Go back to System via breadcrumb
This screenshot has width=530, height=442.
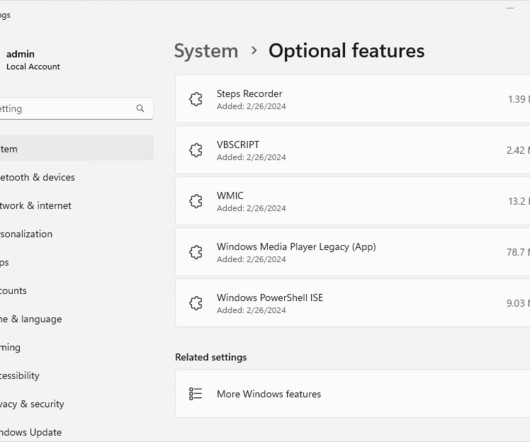[x=206, y=51]
